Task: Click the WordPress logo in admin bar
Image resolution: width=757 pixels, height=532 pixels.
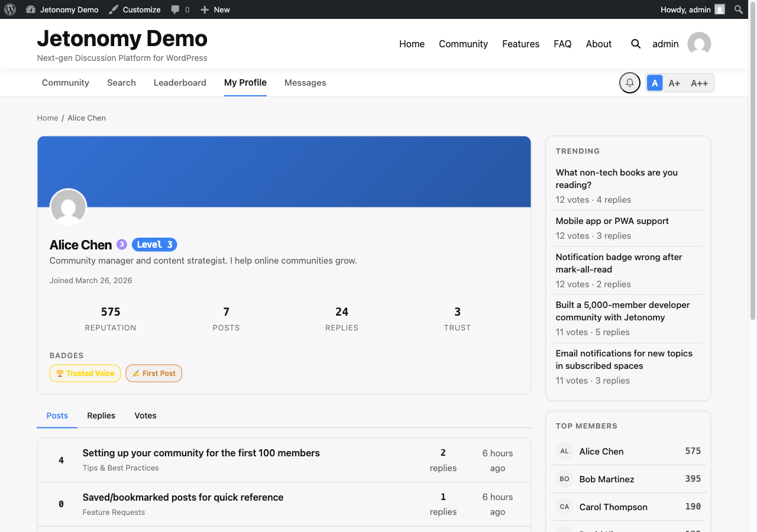Action: coord(10,9)
